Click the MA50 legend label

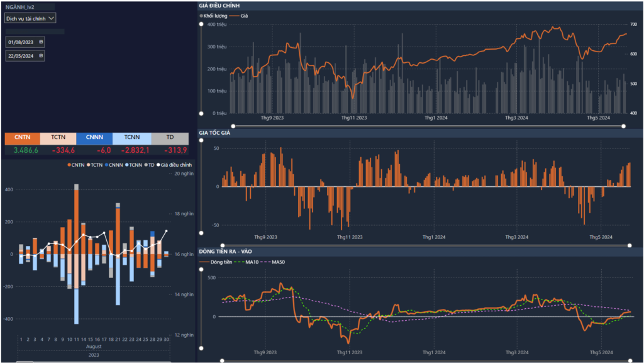[x=278, y=262]
